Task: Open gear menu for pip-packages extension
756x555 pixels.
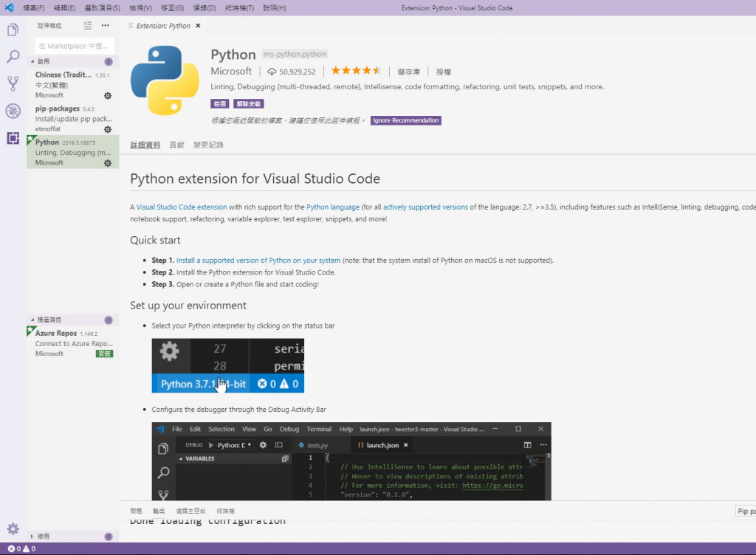Action: [108, 129]
